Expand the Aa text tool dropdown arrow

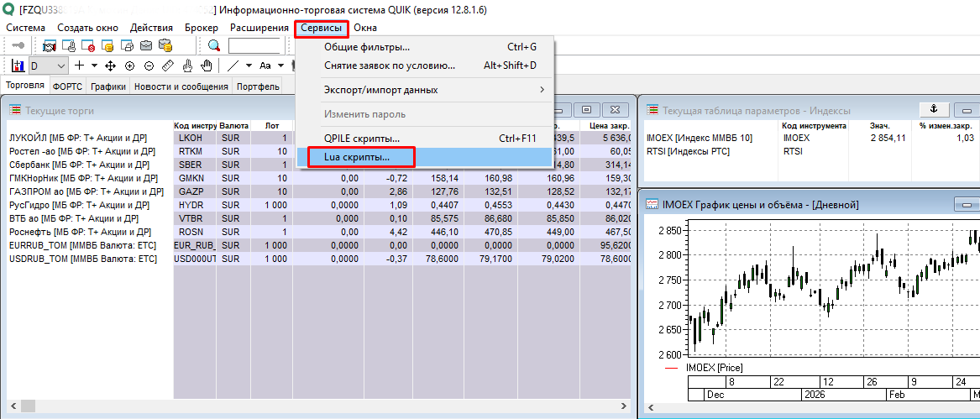tap(280, 65)
